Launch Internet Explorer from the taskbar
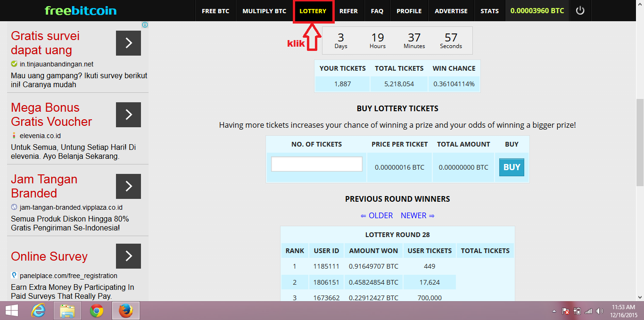The width and height of the screenshot is (644, 320). 38,311
